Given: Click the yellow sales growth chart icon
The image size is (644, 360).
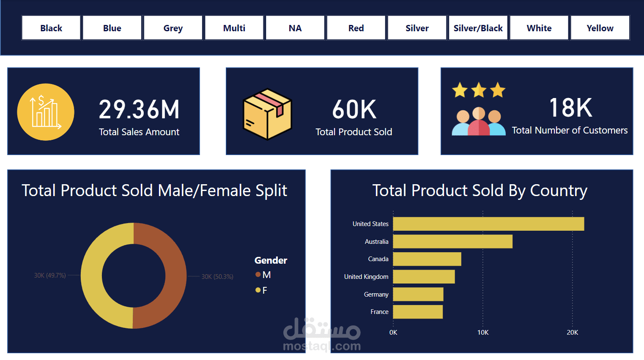Looking at the screenshot, I should (45, 112).
